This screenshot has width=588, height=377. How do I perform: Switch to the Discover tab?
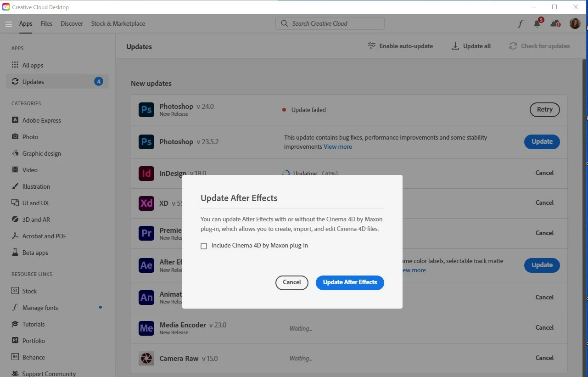point(72,23)
